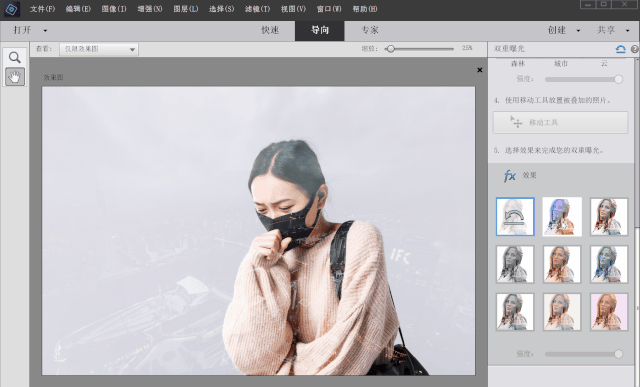Open the 图像(I) menu
Image resolution: width=640 pixels, height=387 pixels.
click(x=114, y=9)
